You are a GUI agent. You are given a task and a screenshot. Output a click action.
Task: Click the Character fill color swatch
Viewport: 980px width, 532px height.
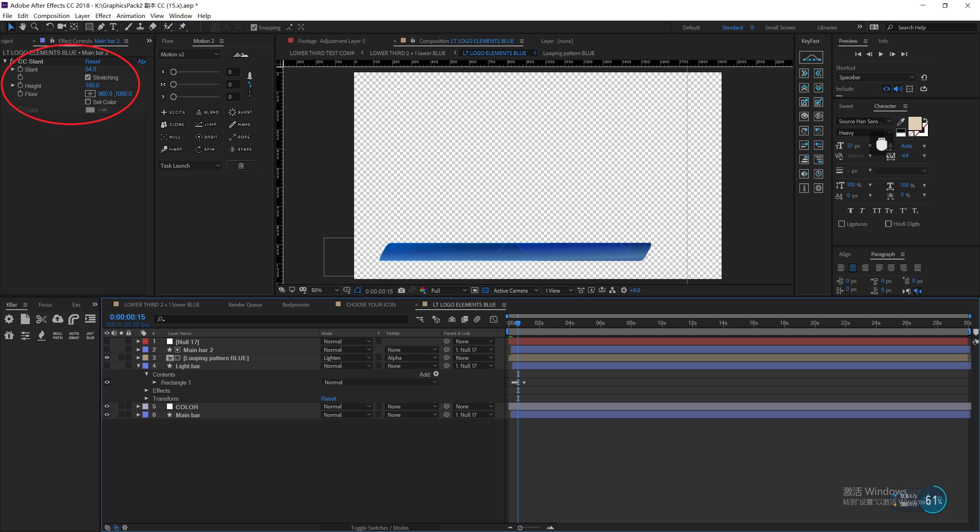pyautogui.click(x=915, y=123)
